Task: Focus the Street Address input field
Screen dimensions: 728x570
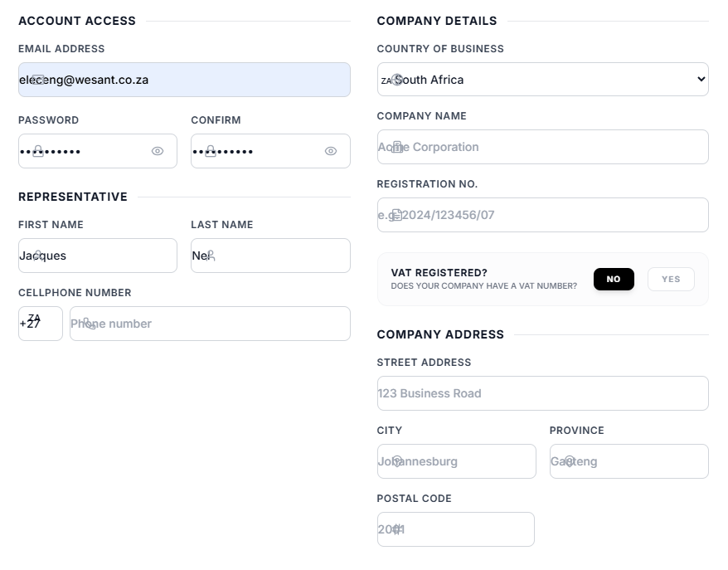Action: pos(542,393)
